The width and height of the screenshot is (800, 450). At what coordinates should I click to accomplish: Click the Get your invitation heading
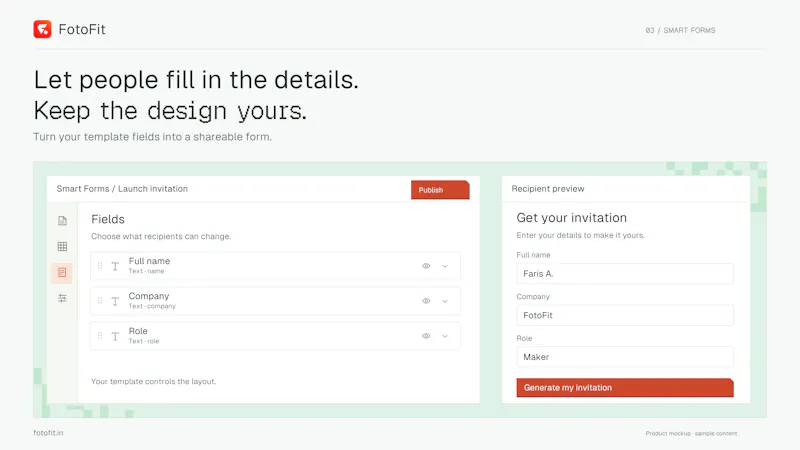tap(571, 218)
